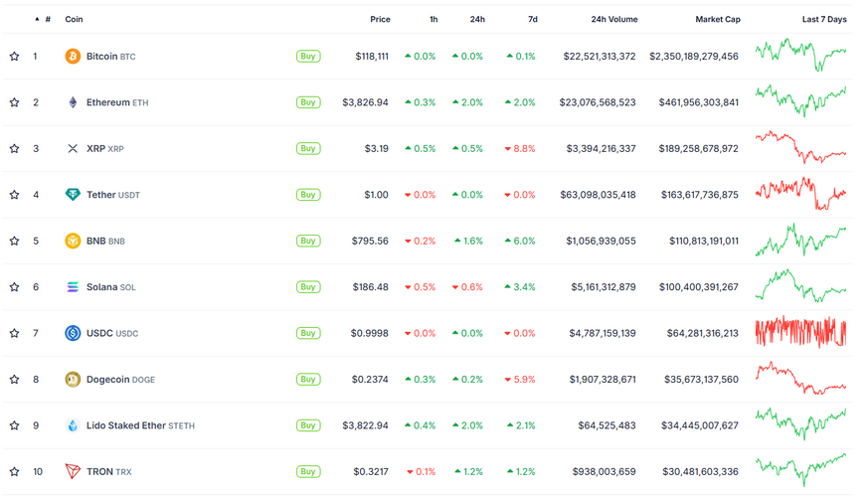Click the Bitcoin orange logo icon
Screen dimensions: 868x497
73,57
